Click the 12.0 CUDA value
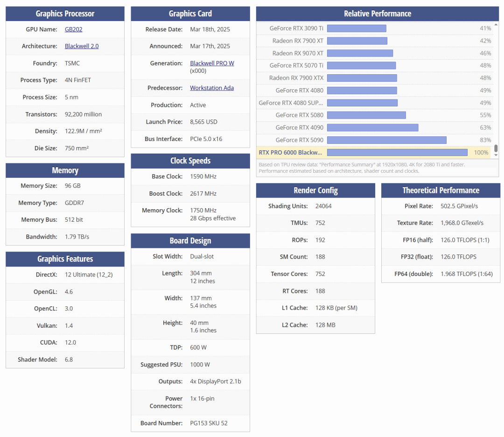Image resolution: width=504 pixels, height=437 pixels. (70, 343)
